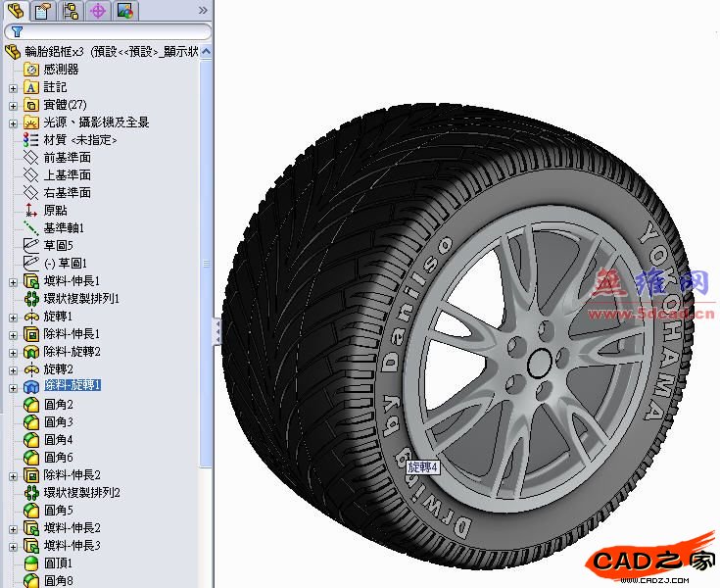720x588 pixels.
Task: Select 基準軸1 reference axis icon
Action: (x=31, y=227)
